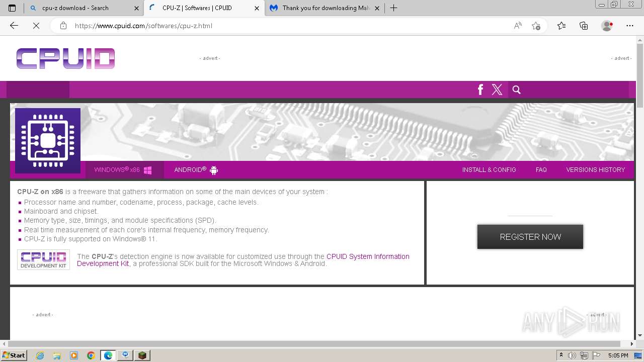Click the CPU-Z chip logo icon
Viewport: 644px width, 362px height.
(x=48, y=141)
